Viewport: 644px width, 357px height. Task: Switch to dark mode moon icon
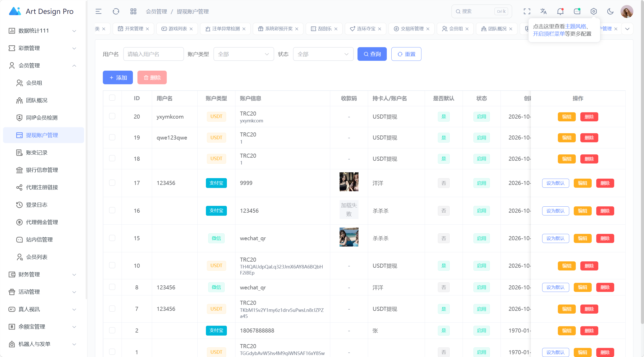tap(610, 11)
